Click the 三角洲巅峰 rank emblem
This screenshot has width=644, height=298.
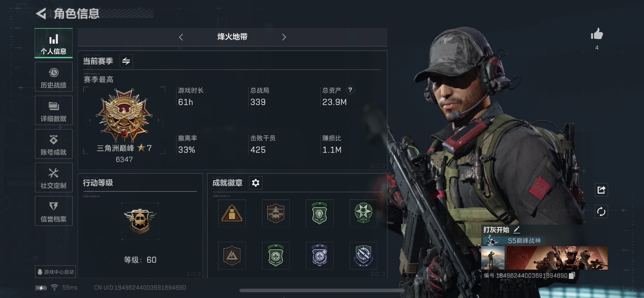[124, 115]
